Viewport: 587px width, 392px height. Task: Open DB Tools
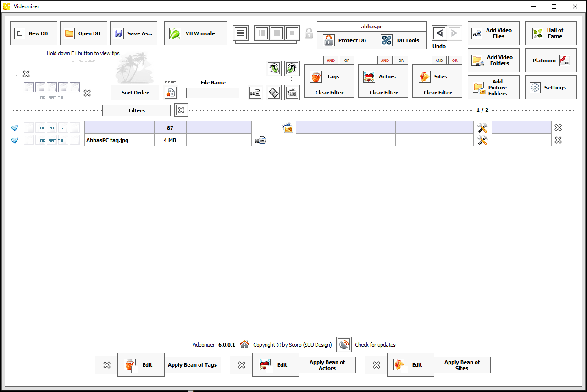[x=401, y=40]
